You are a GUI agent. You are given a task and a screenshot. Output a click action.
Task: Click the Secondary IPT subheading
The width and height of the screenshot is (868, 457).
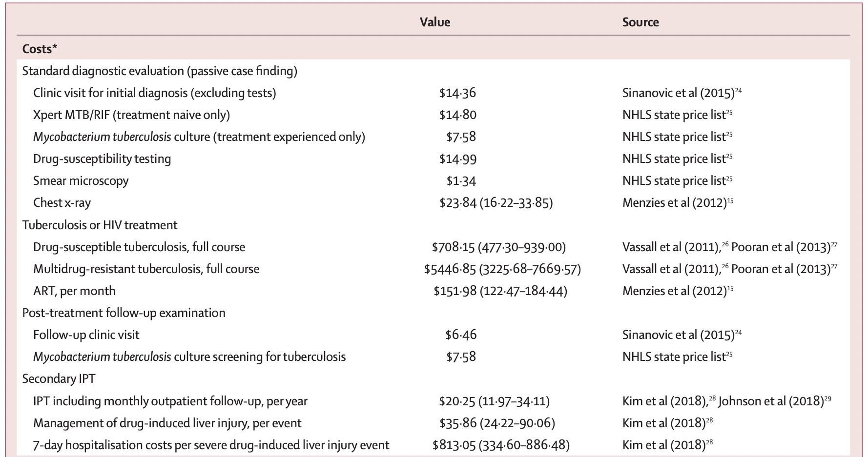[59, 378]
